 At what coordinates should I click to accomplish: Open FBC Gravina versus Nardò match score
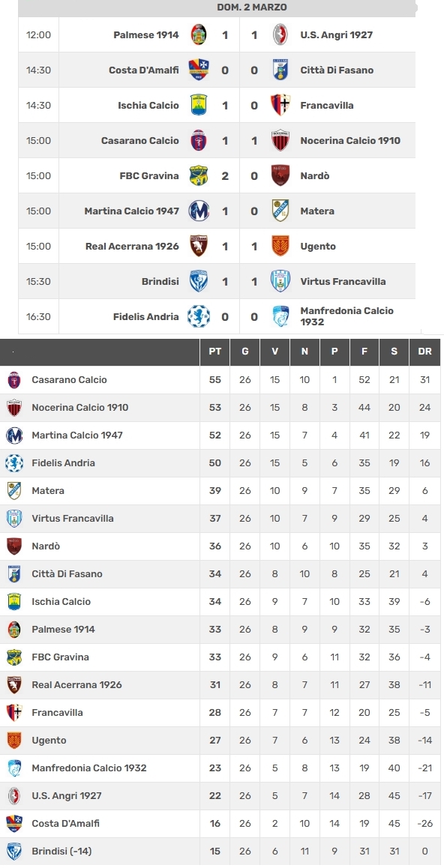click(240, 175)
